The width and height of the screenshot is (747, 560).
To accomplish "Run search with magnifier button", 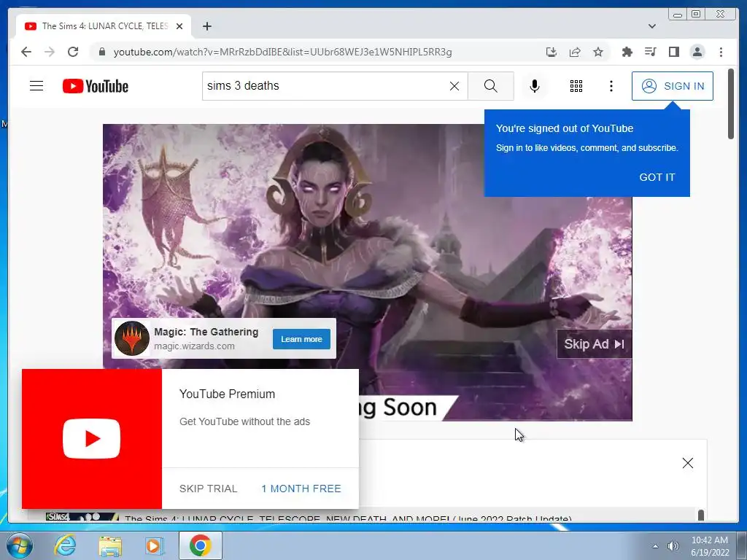I will click(491, 86).
